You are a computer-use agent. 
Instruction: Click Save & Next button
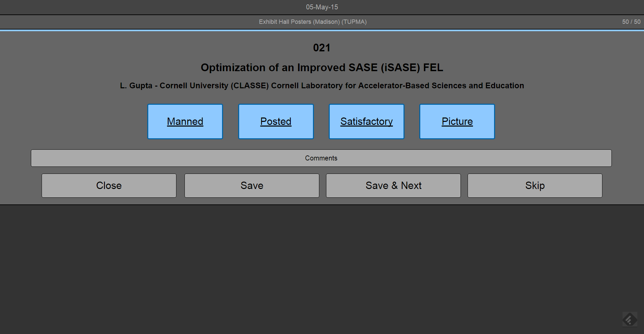[x=393, y=186]
